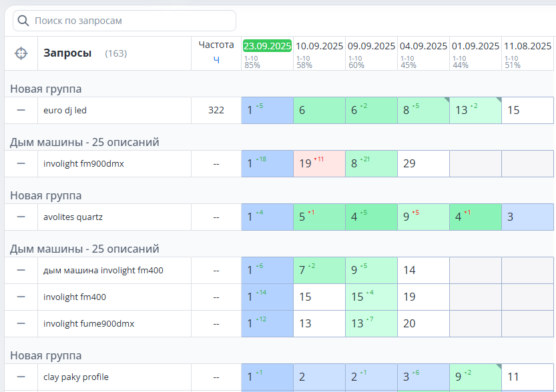This screenshot has height=392, width=556.
Task: Click дым машина involight fm400 position 14 cell
Action: pyautogui.click(x=423, y=270)
